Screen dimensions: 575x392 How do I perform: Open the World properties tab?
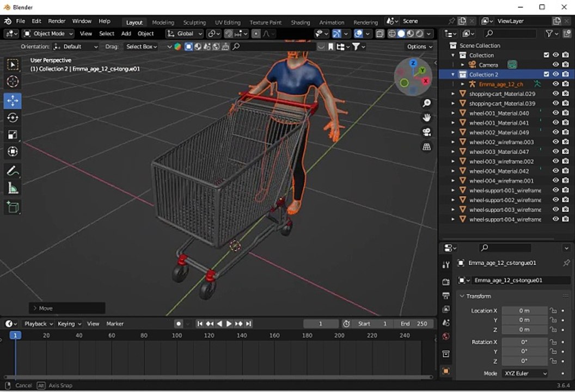pos(446,336)
